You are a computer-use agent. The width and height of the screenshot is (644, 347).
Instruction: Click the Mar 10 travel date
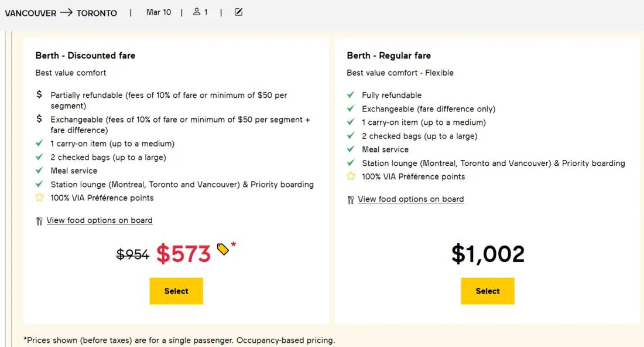pyautogui.click(x=159, y=12)
